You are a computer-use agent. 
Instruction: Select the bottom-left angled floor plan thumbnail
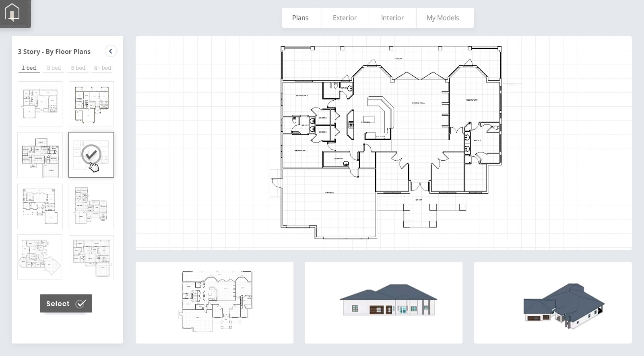pyautogui.click(x=40, y=257)
